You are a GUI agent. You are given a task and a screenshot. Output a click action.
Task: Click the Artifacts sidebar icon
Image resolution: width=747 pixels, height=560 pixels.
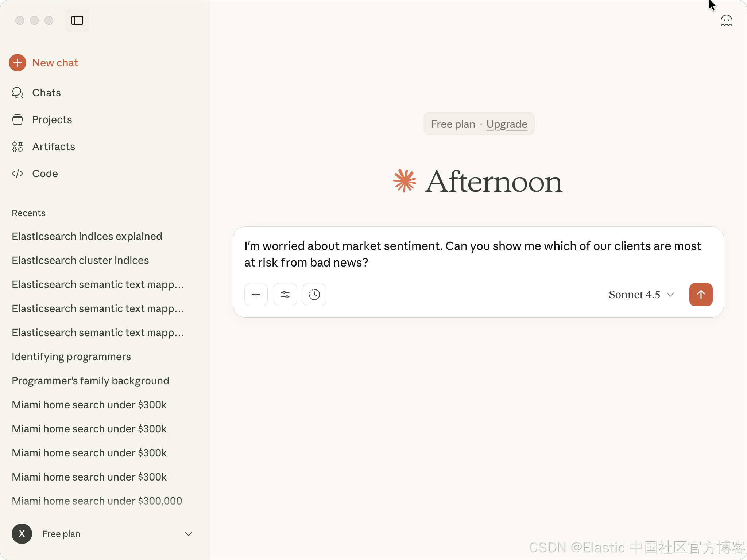coord(18,147)
